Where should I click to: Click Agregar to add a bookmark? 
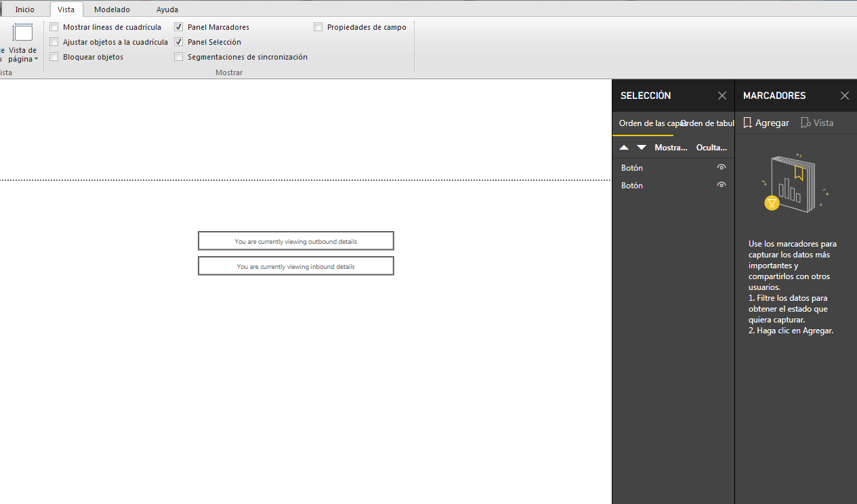pyautogui.click(x=766, y=123)
